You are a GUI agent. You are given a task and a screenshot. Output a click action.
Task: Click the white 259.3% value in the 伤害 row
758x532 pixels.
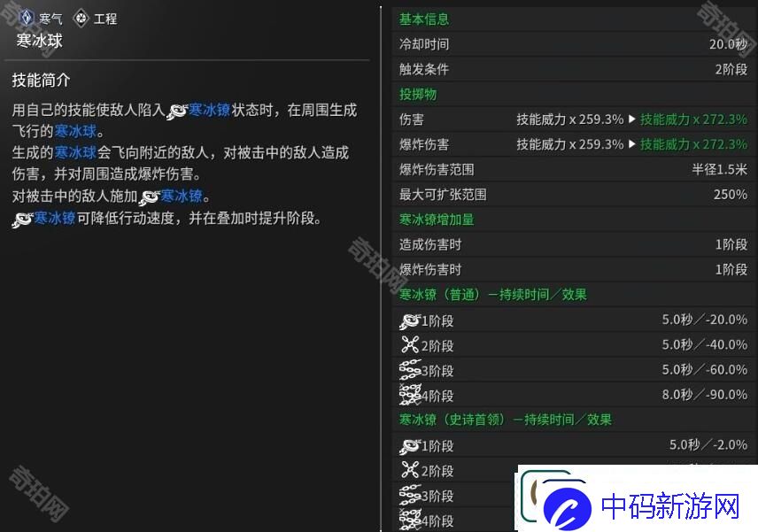601,120
